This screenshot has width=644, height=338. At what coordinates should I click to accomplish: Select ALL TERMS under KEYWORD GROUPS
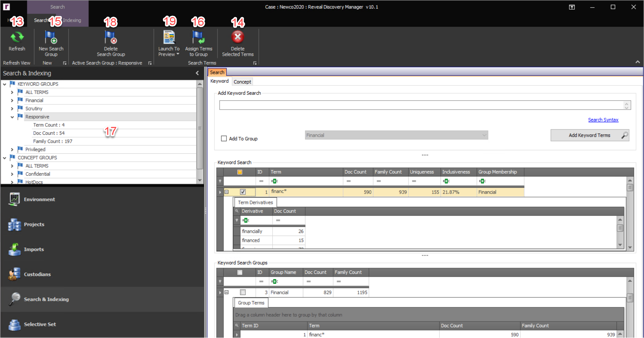[37, 92]
